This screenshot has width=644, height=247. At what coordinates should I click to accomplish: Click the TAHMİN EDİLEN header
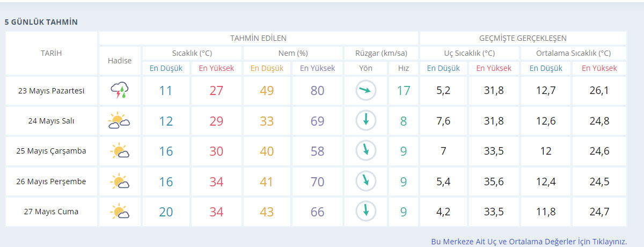[258, 38]
